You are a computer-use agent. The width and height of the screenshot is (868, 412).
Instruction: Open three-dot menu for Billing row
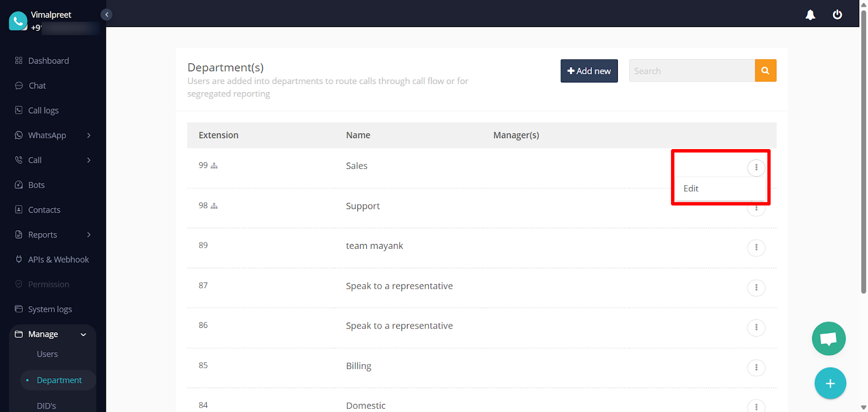pos(756,368)
